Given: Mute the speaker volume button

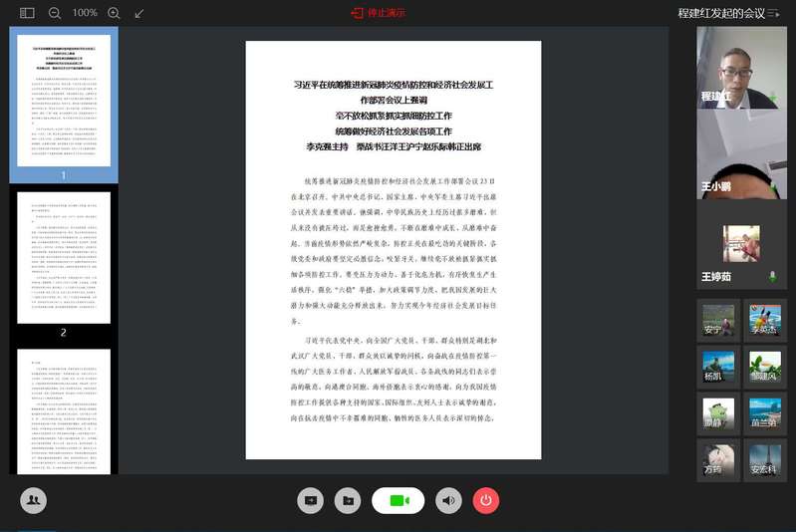Looking at the screenshot, I should [448, 500].
